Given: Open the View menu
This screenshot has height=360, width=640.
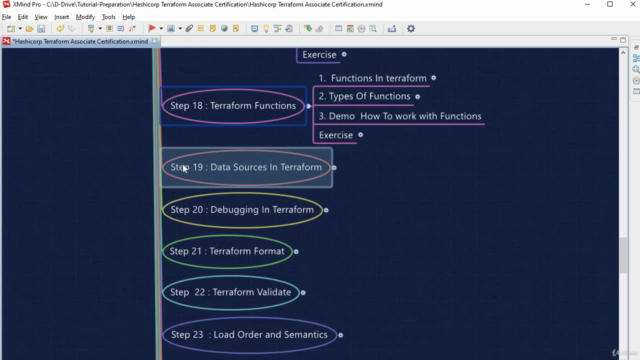Looking at the screenshot, I should (x=41, y=17).
